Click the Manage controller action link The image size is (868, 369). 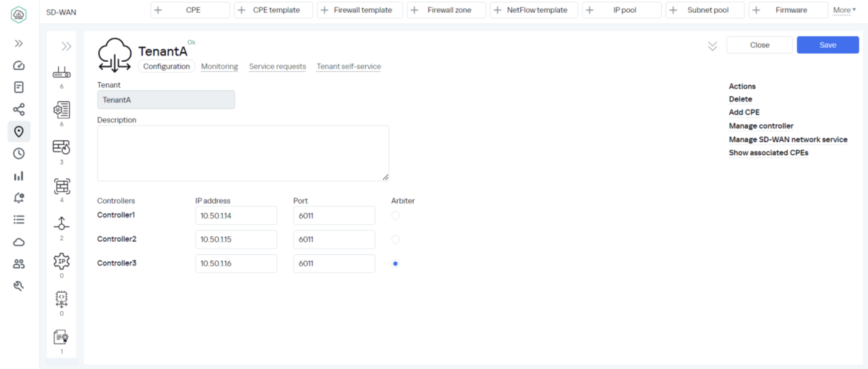pyautogui.click(x=761, y=126)
